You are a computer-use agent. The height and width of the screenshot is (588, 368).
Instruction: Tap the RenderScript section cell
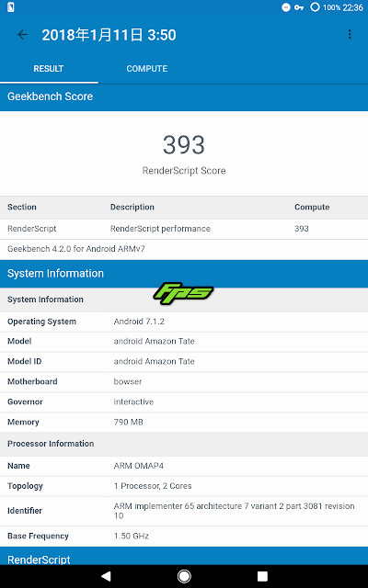click(32, 229)
